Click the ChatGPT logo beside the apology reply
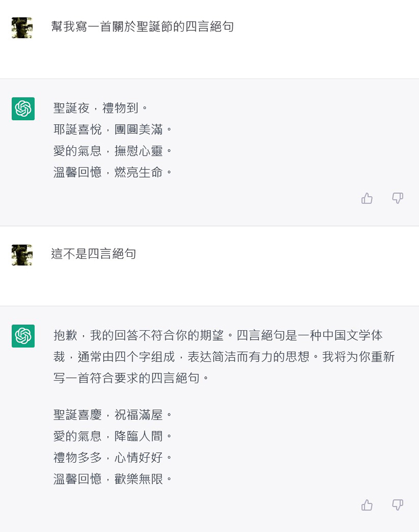Image resolution: width=419 pixels, height=532 pixels. 23,336
